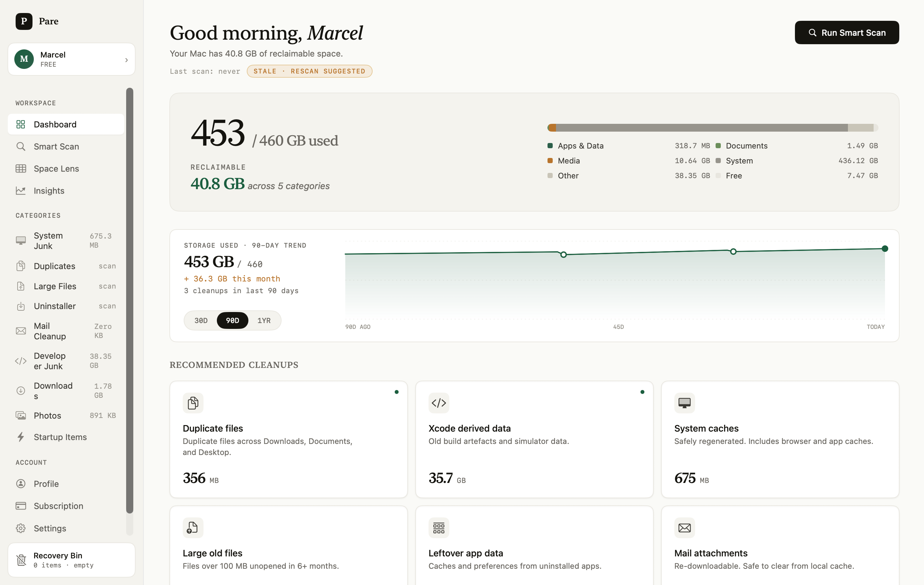Click the Apps & Data green swatch
The image size is (924, 585).
pos(550,146)
